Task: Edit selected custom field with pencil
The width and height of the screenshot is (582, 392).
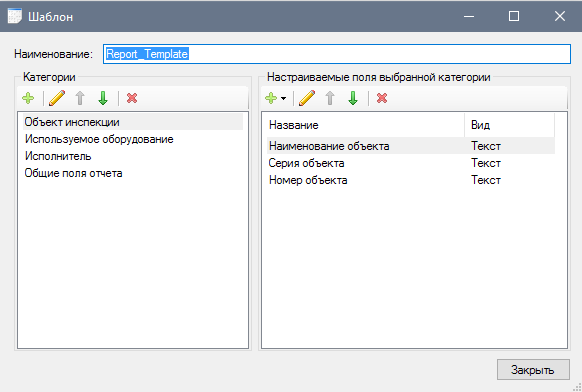Action: (307, 98)
